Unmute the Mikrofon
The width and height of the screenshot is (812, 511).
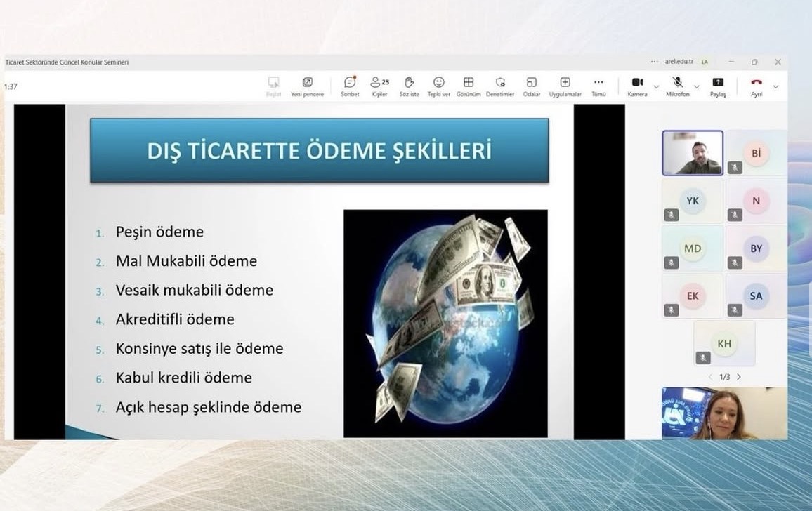pyautogui.click(x=677, y=86)
